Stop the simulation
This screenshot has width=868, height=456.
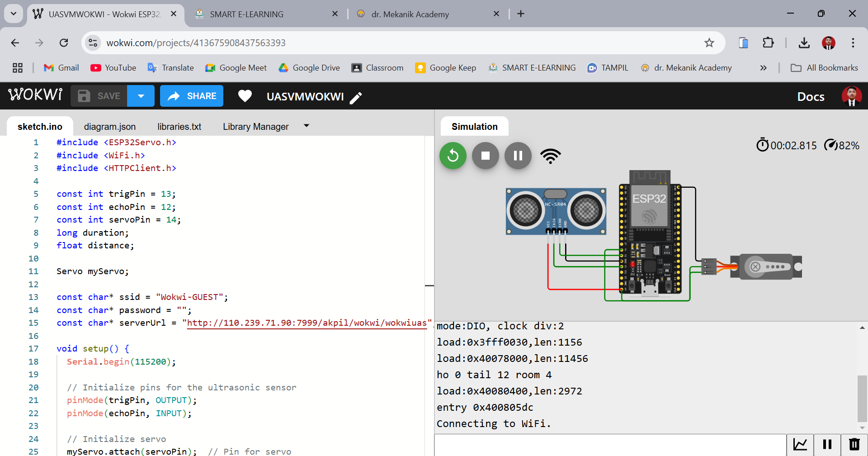click(486, 156)
